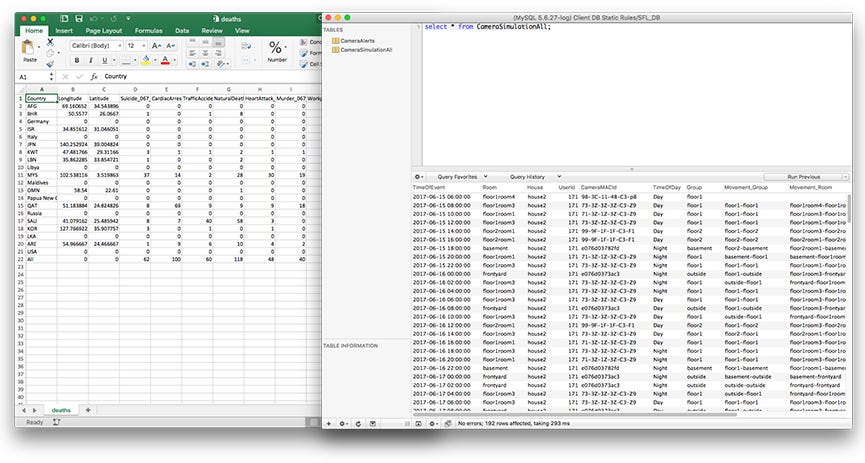
Task: Click the red font color A
Action: point(165,60)
